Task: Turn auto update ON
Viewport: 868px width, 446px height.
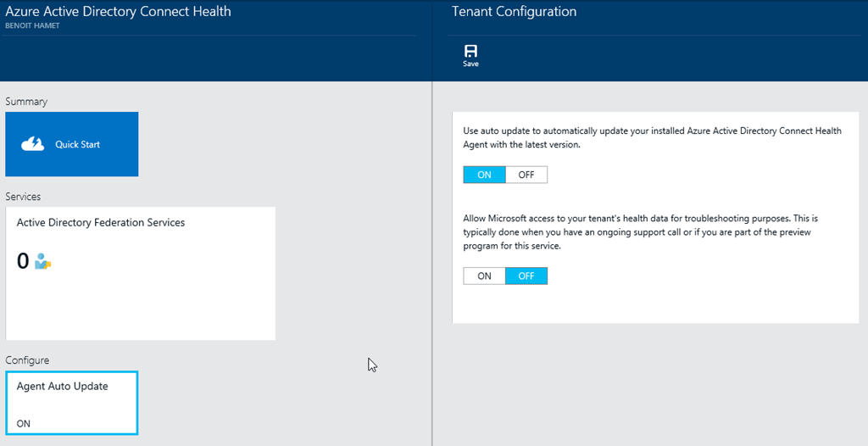Action: click(x=484, y=175)
